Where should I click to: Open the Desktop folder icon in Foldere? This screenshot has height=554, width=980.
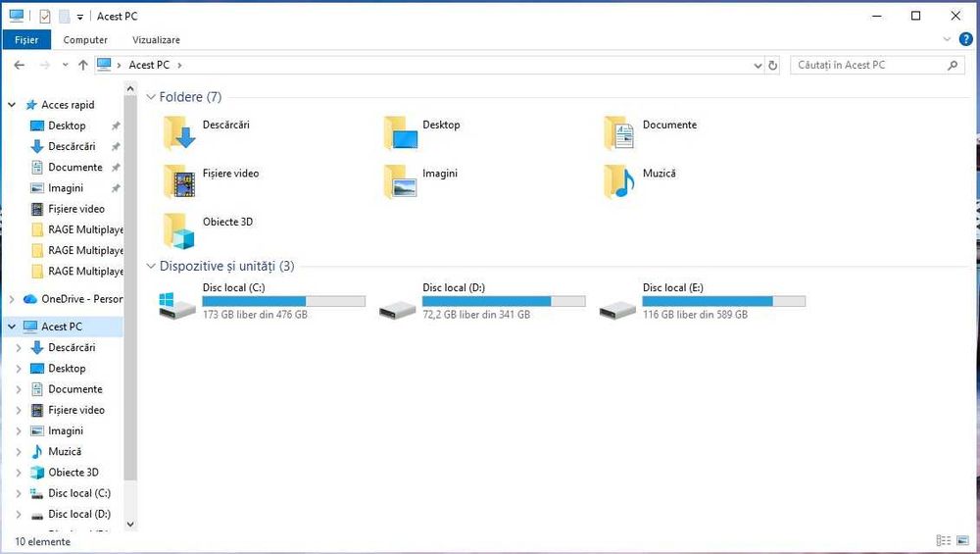[400, 132]
